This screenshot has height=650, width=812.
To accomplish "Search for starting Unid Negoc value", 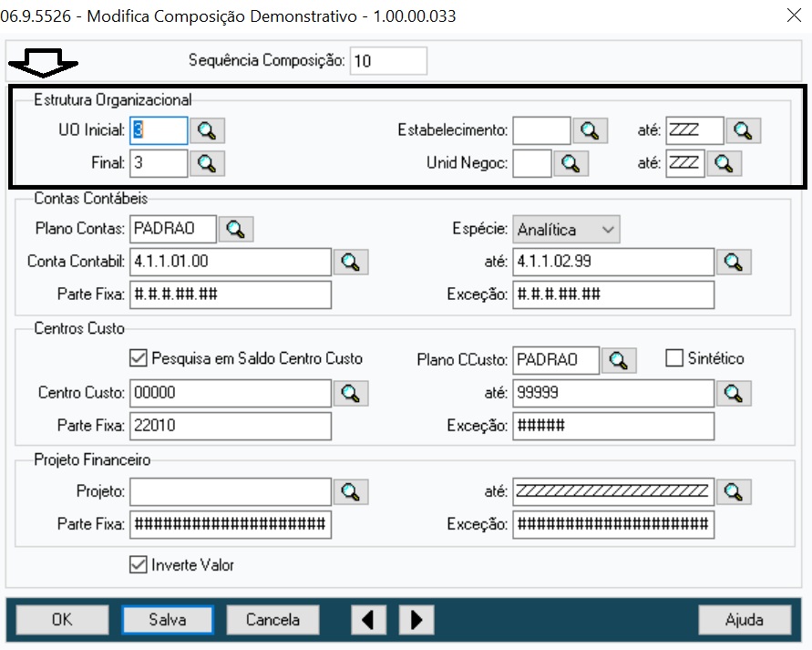I will pos(570,164).
